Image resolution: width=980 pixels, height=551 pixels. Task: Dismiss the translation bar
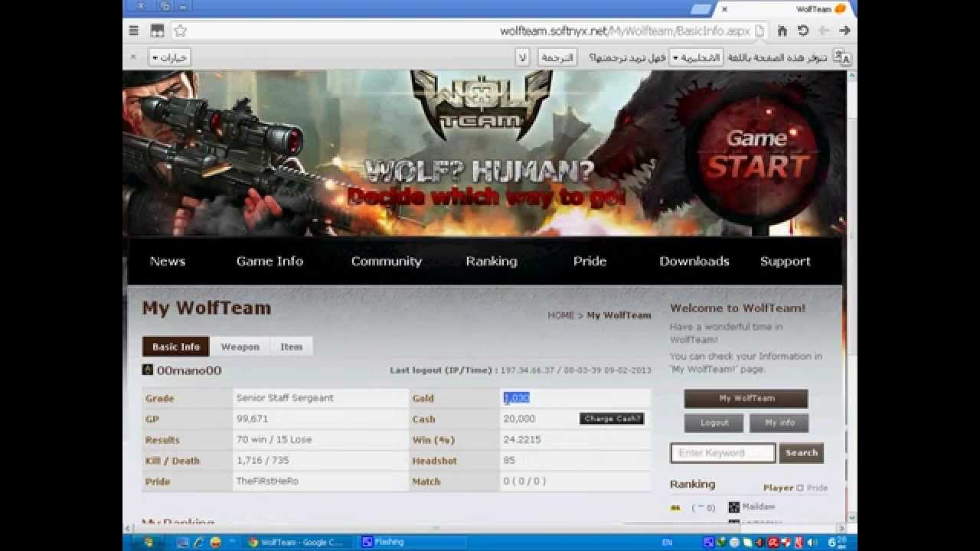click(132, 57)
